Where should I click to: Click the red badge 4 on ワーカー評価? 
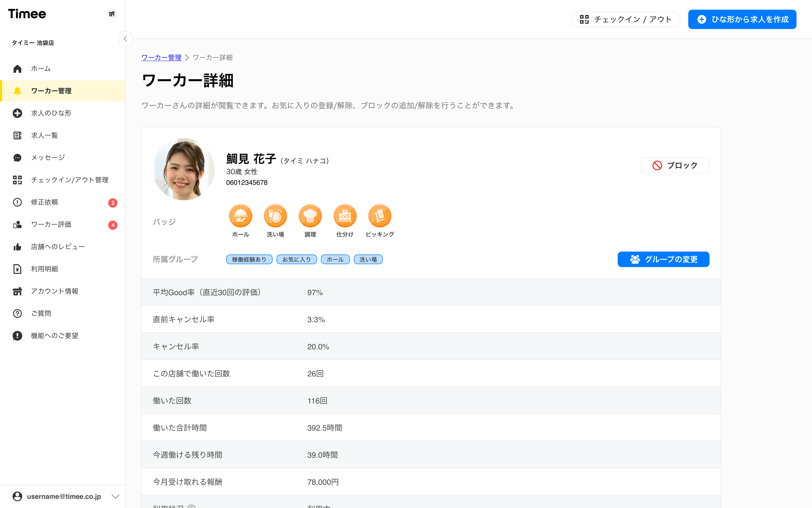113,225
